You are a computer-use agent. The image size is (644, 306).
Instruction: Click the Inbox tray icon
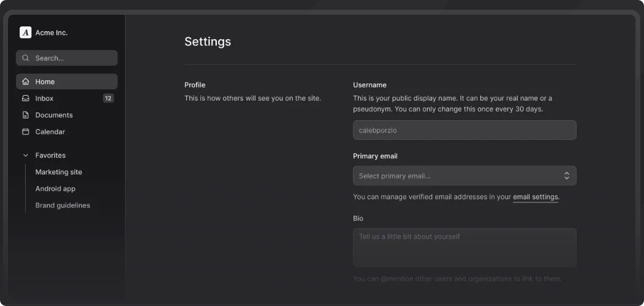(x=26, y=98)
